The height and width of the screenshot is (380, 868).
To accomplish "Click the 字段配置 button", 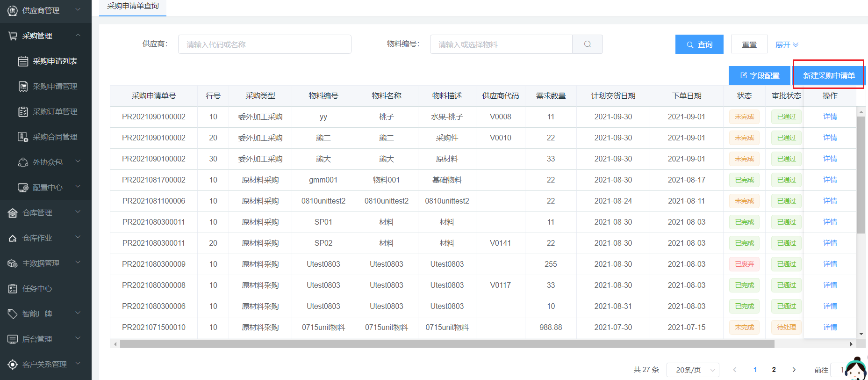I will [759, 75].
